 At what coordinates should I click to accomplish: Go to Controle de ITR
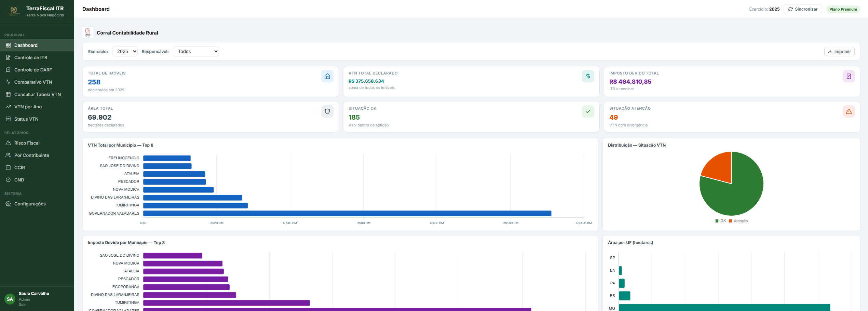tap(37, 57)
